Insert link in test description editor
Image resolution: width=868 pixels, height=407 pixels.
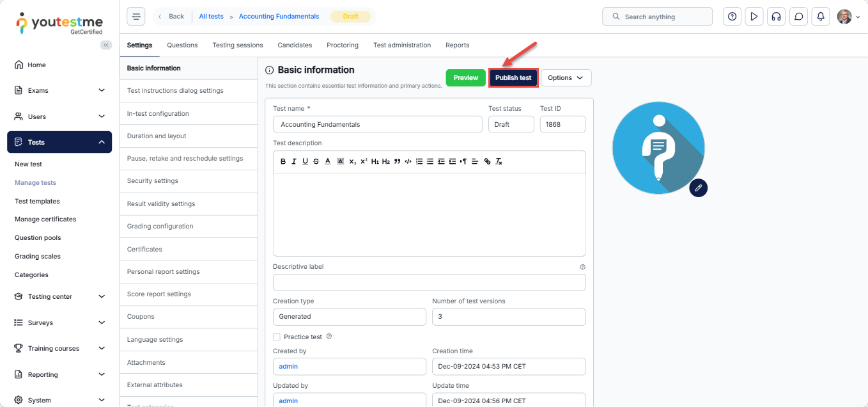click(487, 162)
